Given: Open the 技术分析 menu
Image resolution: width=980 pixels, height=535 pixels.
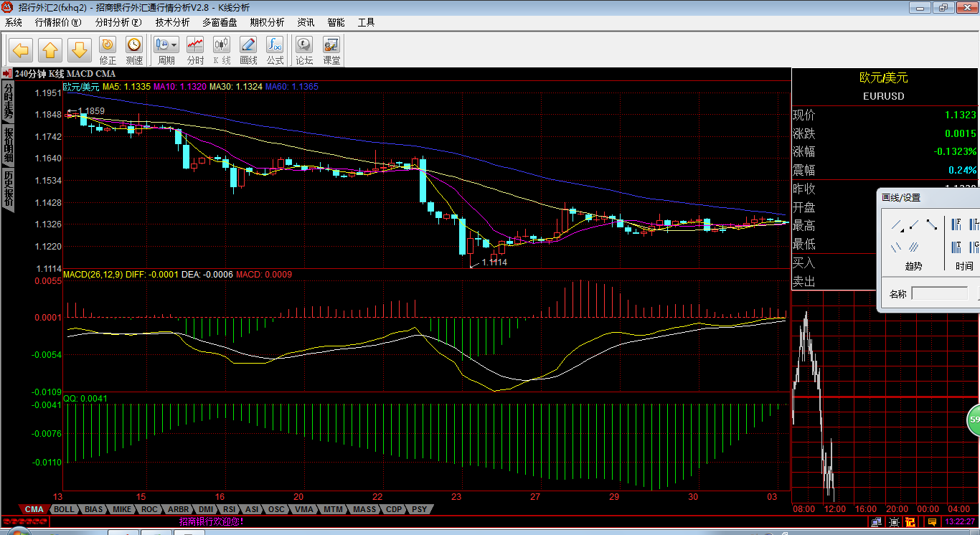Looking at the screenshot, I should pyautogui.click(x=172, y=22).
